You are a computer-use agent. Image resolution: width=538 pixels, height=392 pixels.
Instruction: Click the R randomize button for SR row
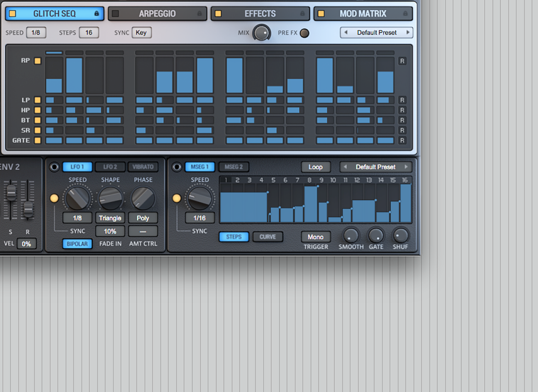[x=402, y=131]
